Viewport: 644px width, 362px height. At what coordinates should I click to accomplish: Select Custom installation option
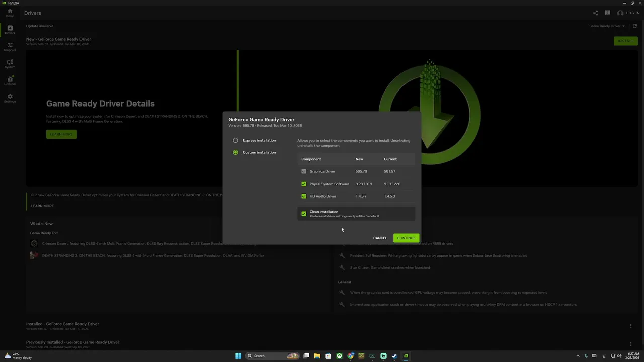[x=235, y=152]
